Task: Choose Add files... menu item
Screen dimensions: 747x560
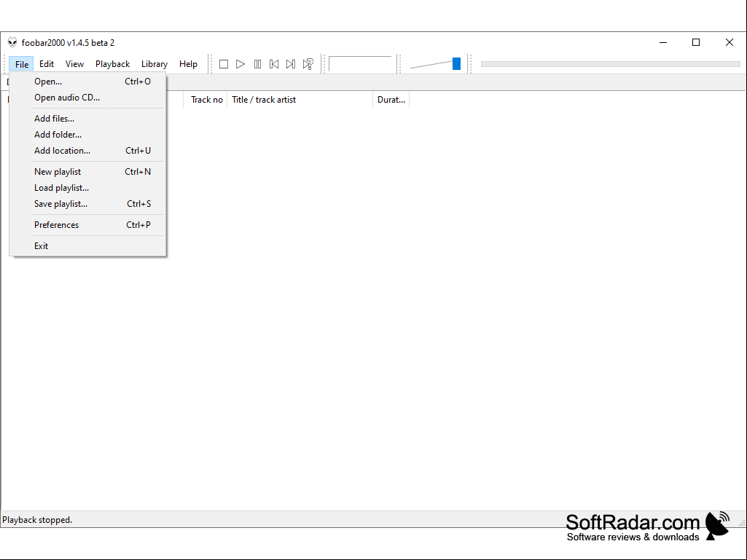Action: pos(87,119)
